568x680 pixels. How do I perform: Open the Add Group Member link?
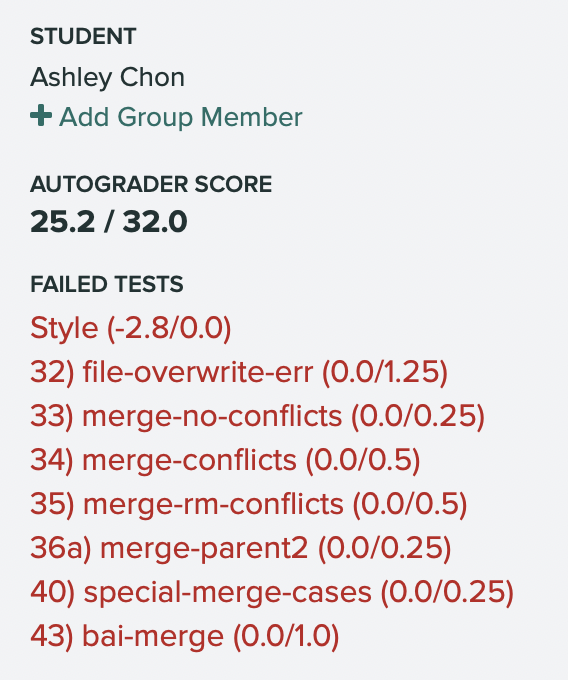coord(166,117)
